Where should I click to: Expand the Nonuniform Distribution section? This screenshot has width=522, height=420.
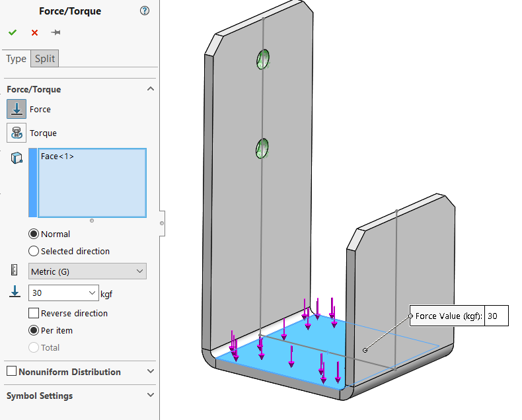(151, 370)
